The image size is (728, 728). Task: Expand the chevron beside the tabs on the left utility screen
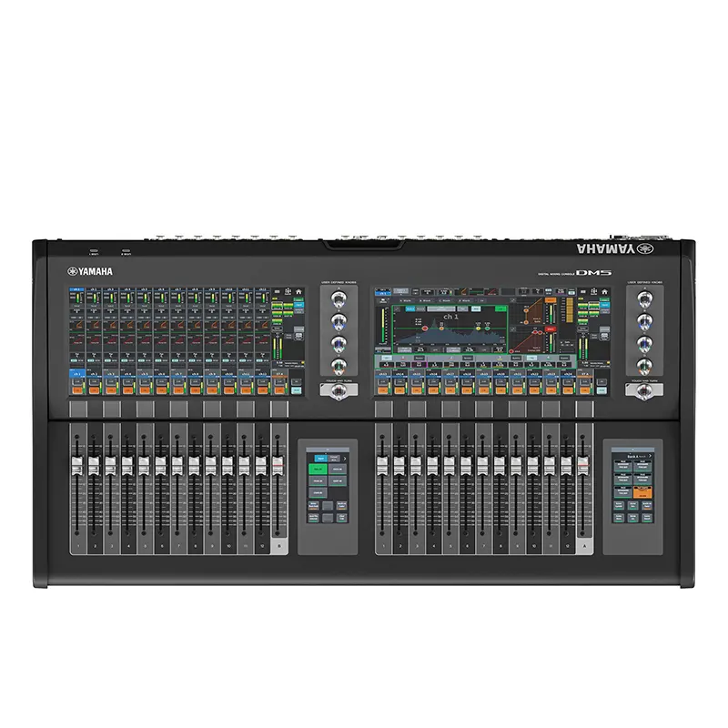coord(345,459)
